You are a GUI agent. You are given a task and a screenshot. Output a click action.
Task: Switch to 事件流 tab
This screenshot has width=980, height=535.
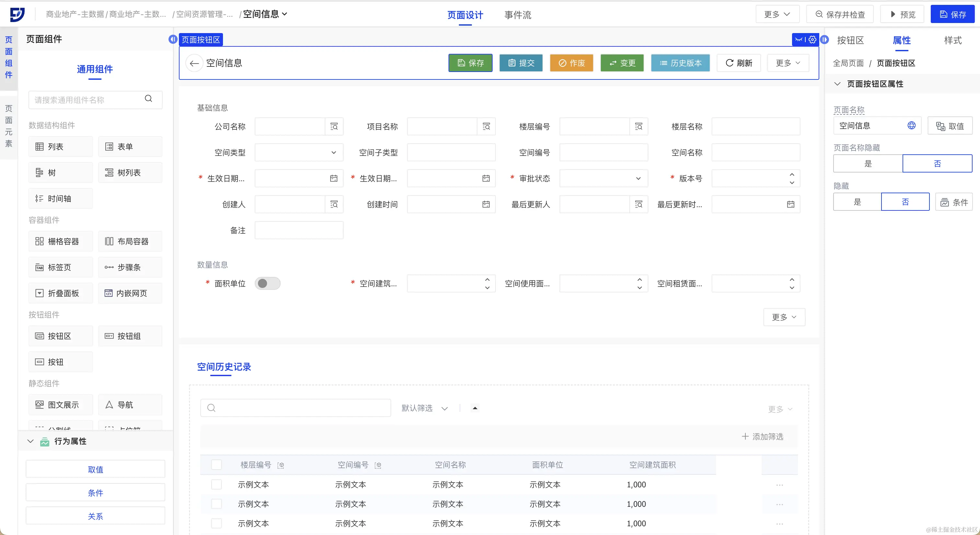tap(518, 15)
